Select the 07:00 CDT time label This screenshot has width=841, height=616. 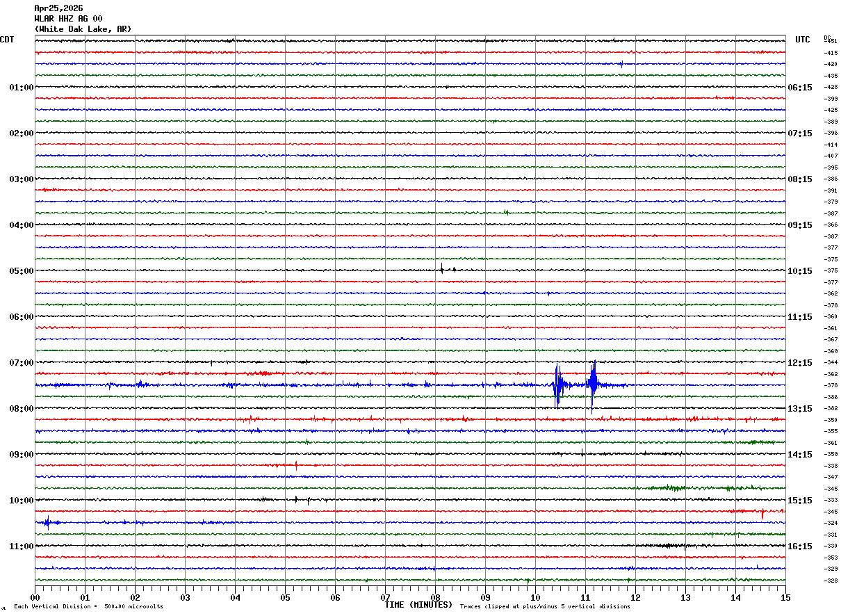click(x=21, y=363)
